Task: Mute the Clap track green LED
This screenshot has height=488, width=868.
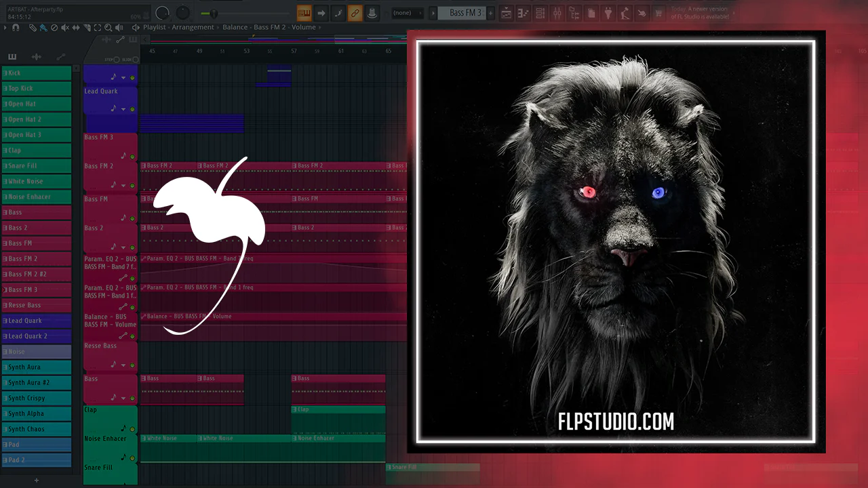Action: [132, 429]
